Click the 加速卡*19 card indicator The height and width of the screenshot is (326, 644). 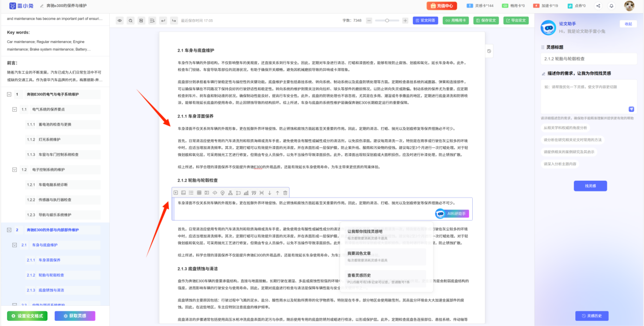[545, 6]
